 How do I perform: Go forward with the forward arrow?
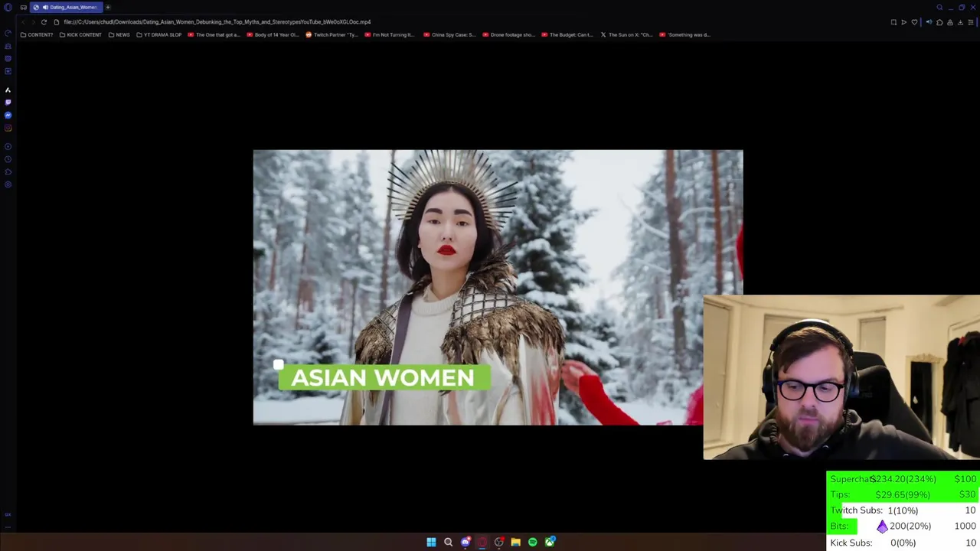tap(33, 22)
